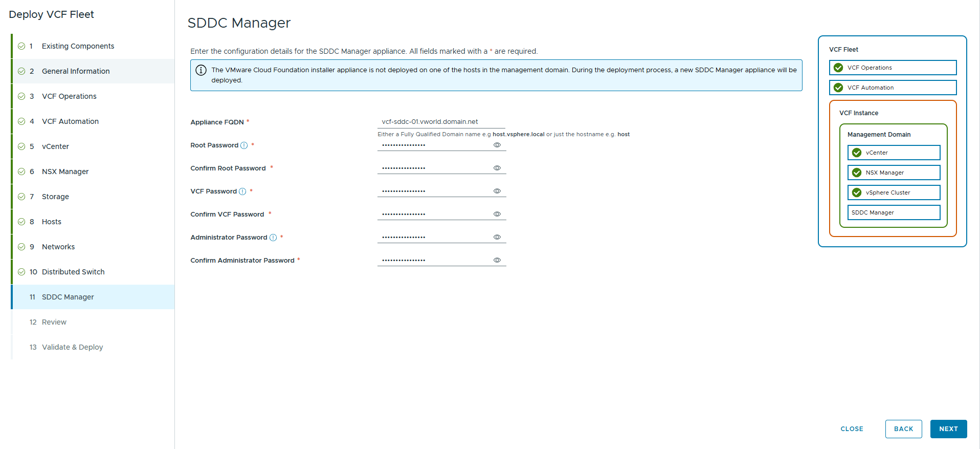Reveal the Confirm VCF Password field contents

497,215
